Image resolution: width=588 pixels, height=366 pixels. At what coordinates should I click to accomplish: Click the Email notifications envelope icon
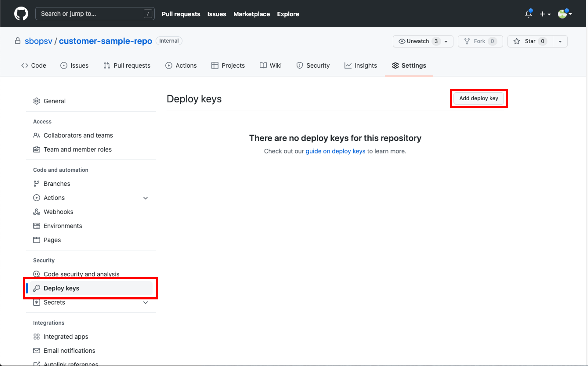37,350
